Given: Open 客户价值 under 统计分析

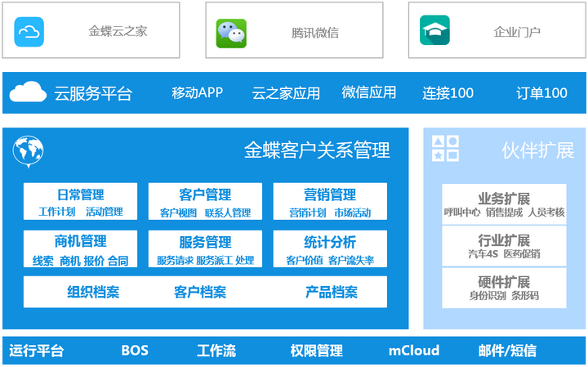Looking at the screenshot, I should [305, 261].
